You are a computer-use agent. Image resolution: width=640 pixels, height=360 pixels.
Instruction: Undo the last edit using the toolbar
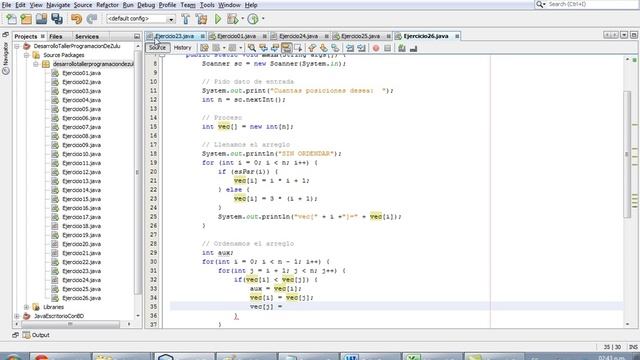point(76,19)
